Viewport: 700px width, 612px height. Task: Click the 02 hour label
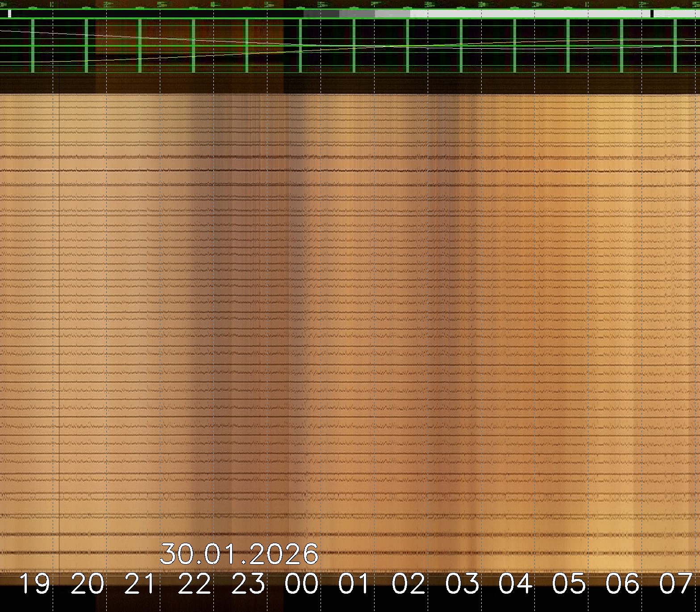[x=408, y=584]
